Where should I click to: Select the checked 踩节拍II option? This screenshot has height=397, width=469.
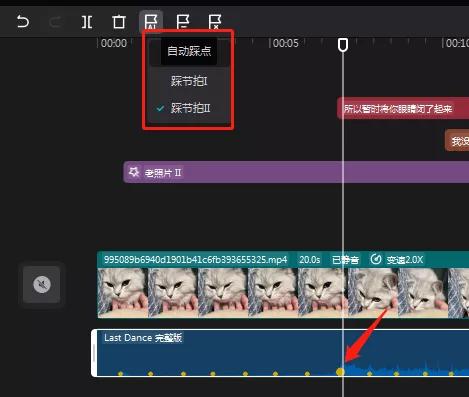coord(189,108)
